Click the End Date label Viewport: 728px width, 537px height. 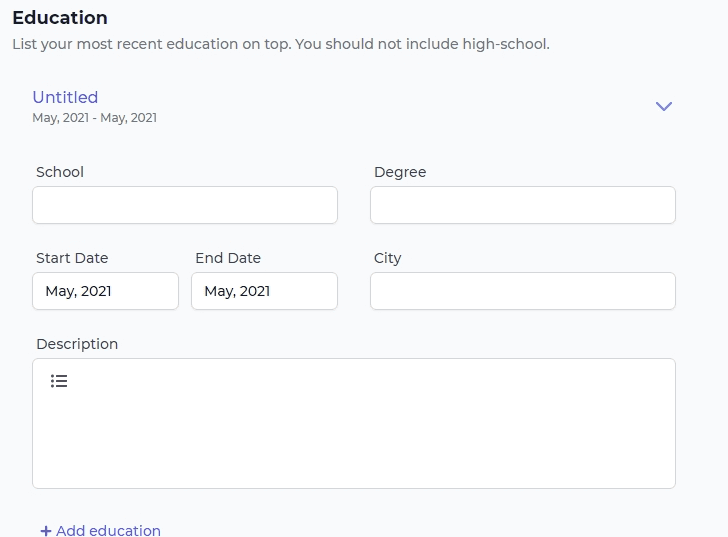228,258
